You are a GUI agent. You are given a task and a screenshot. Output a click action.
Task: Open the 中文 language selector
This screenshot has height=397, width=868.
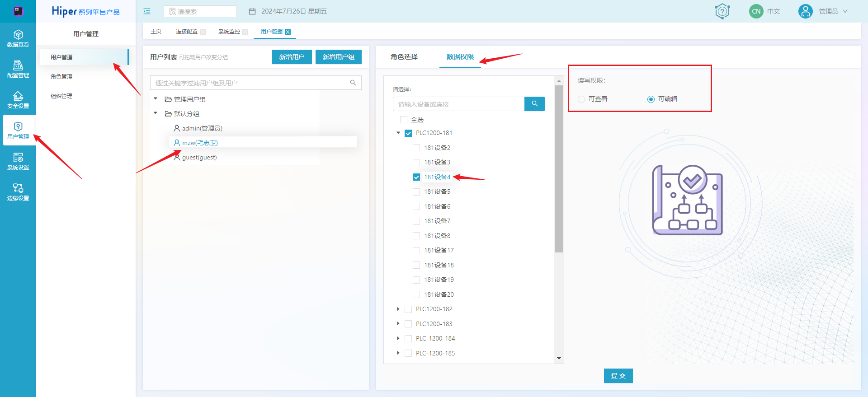[774, 11]
